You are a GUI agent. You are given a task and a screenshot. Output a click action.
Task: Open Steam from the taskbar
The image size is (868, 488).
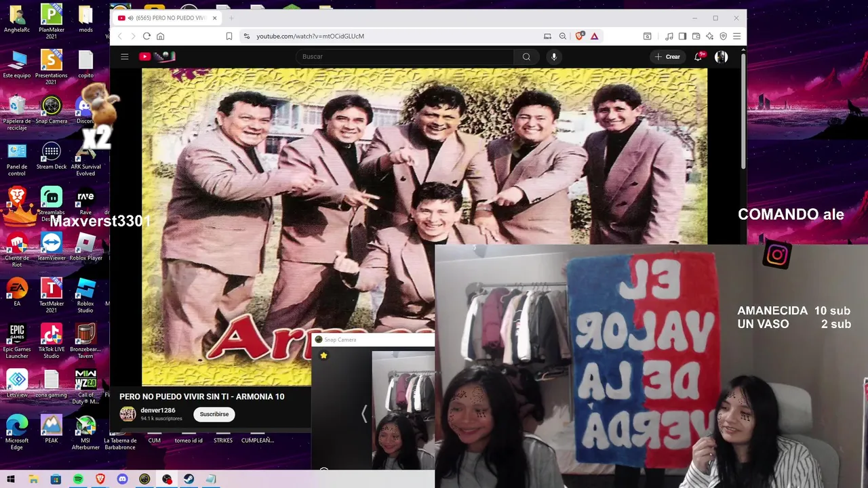(x=189, y=479)
